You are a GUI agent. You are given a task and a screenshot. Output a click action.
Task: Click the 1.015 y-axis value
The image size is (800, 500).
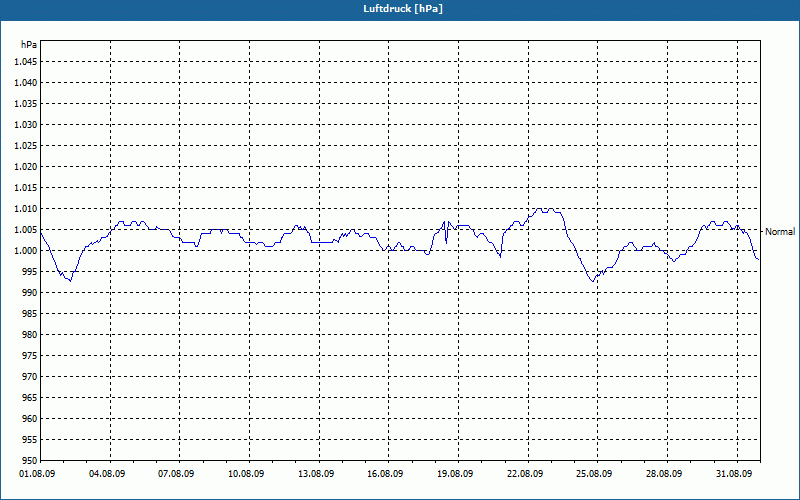(x=26, y=188)
